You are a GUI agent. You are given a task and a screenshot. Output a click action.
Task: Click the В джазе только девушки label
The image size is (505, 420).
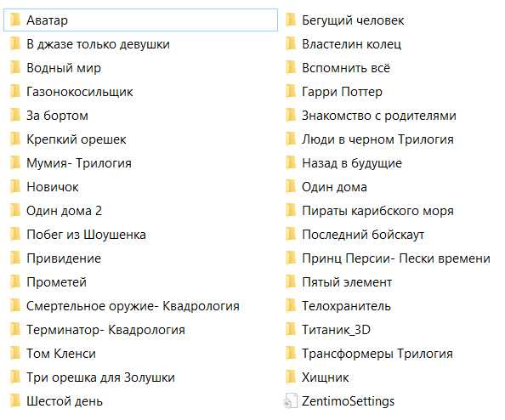[x=98, y=44]
